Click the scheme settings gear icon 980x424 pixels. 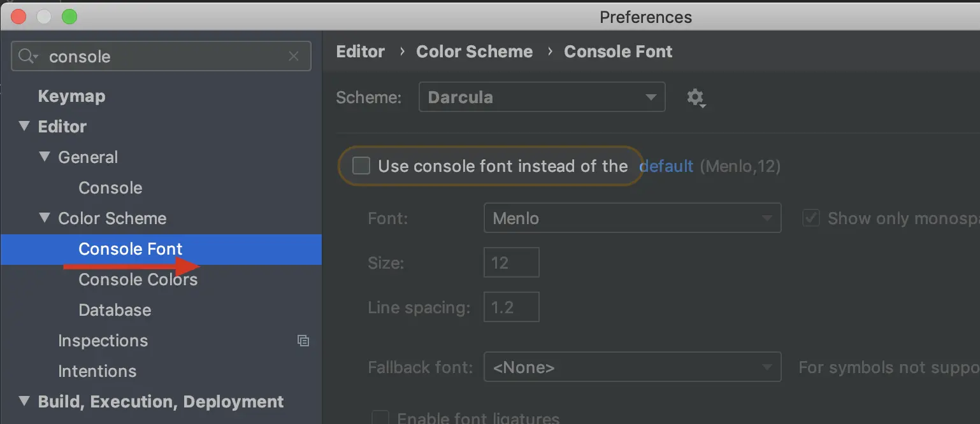click(x=695, y=97)
